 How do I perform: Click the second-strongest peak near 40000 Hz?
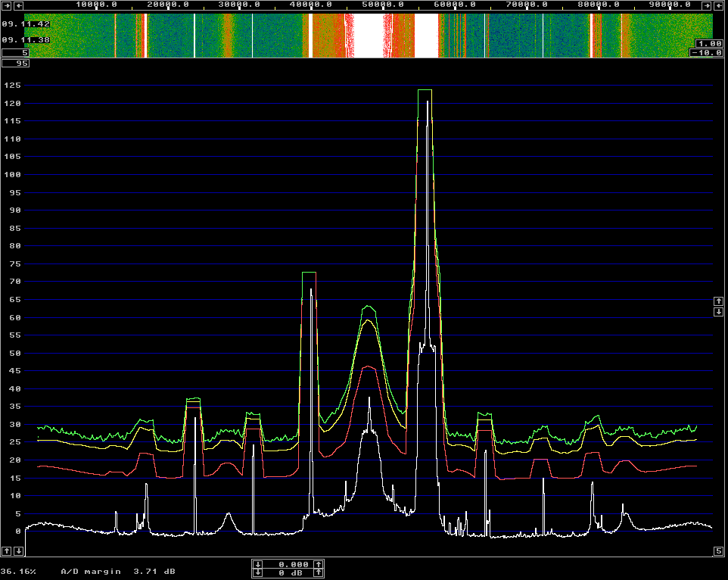click(x=310, y=290)
